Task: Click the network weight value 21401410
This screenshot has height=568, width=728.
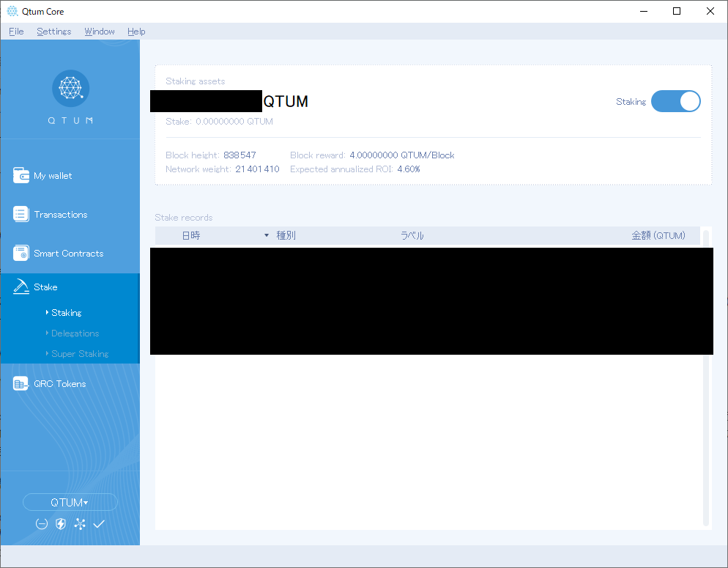Action: tap(257, 169)
